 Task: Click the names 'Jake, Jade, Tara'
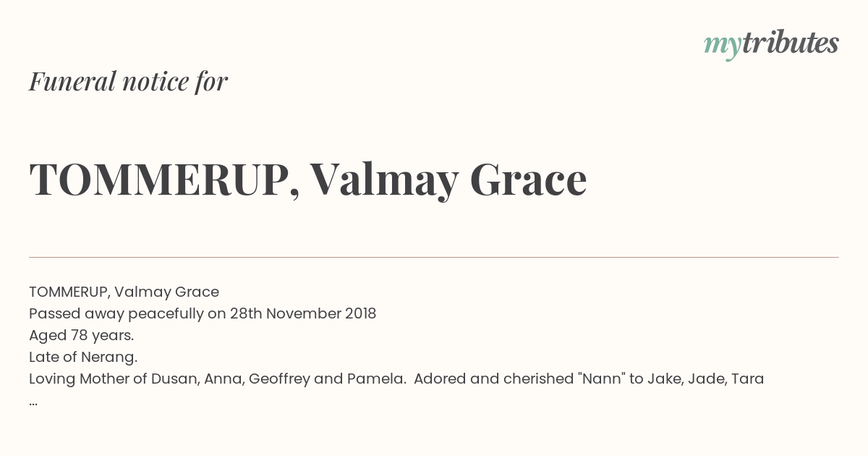pos(706,379)
